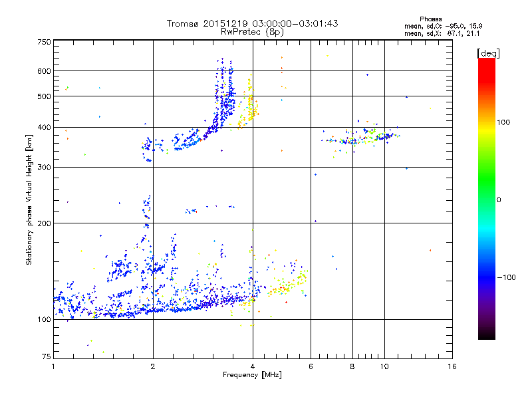Image resolution: width=532 pixels, height=399 pixels.
Task: Click the y-axis tick label '75'
Action: click(x=47, y=356)
